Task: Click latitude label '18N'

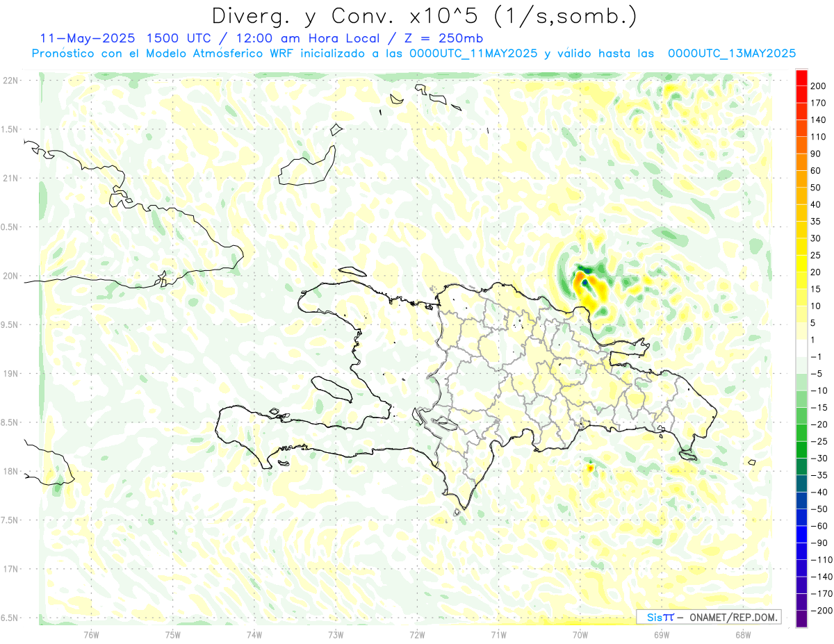Action: pos(10,471)
